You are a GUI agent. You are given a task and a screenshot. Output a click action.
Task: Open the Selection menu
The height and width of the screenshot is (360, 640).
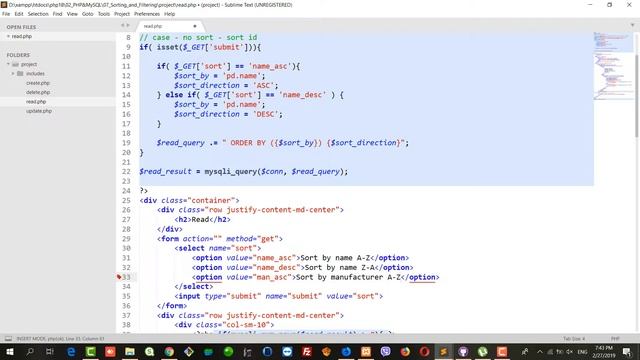tap(38, 14)
